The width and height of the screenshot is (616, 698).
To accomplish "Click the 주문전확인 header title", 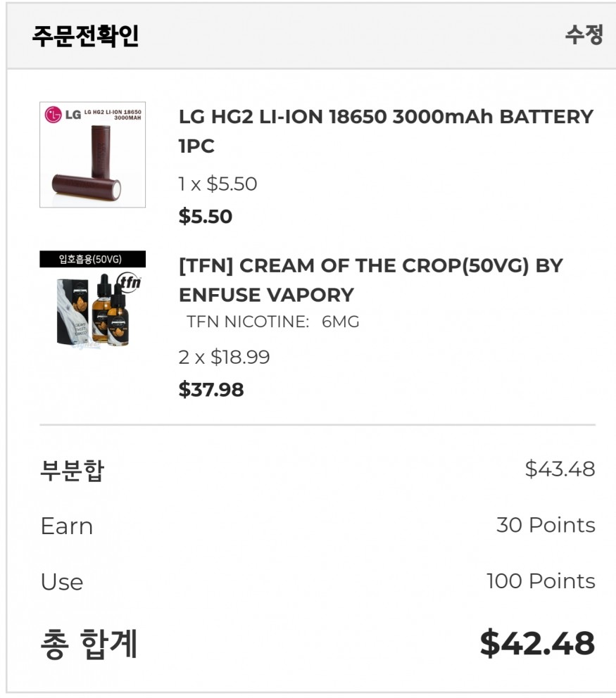I will [84, 36].
